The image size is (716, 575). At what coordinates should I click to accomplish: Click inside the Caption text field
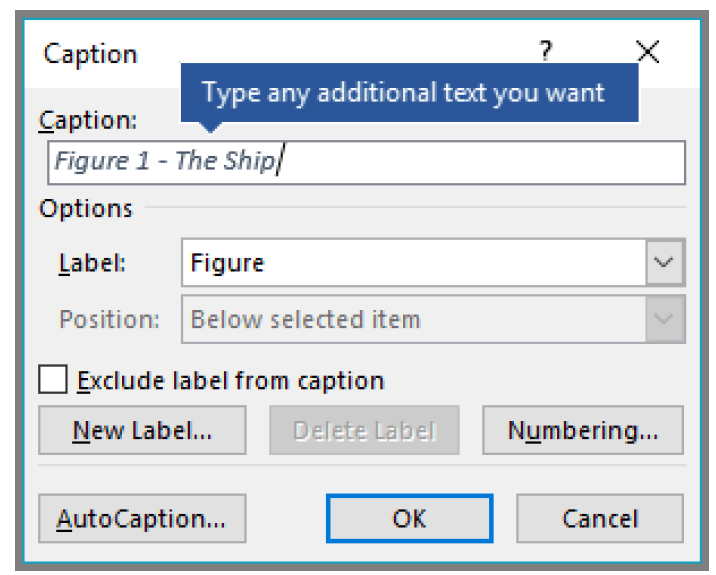tap(366, 163)
